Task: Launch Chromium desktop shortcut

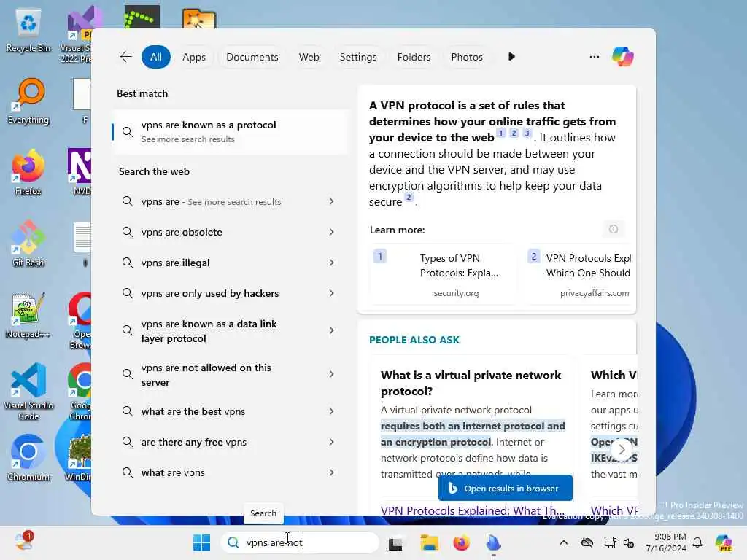Action: click(28, 458)
